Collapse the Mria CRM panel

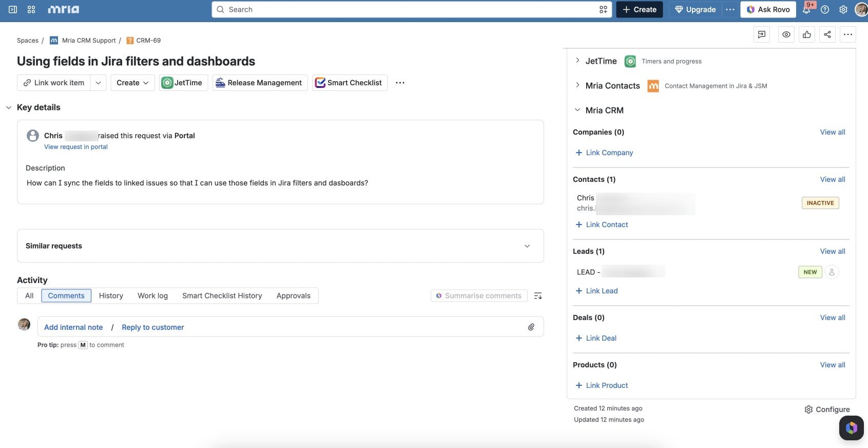click(577, 110)
